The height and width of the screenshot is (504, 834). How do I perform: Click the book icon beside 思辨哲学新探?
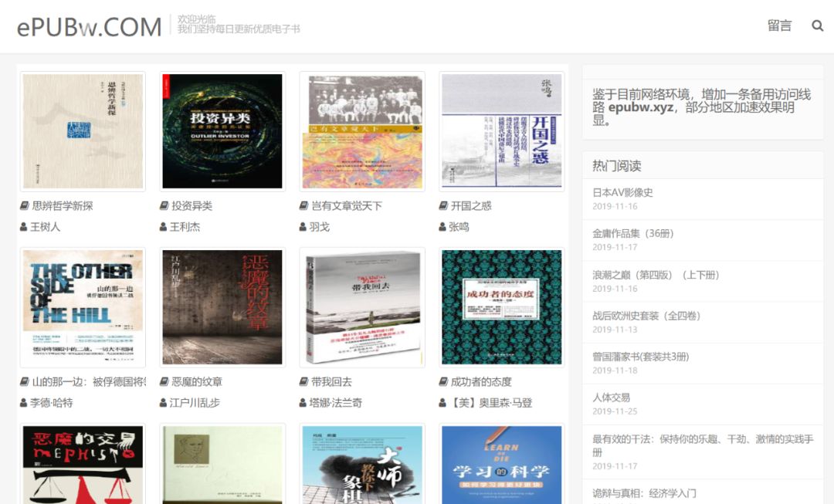(25, 206)
